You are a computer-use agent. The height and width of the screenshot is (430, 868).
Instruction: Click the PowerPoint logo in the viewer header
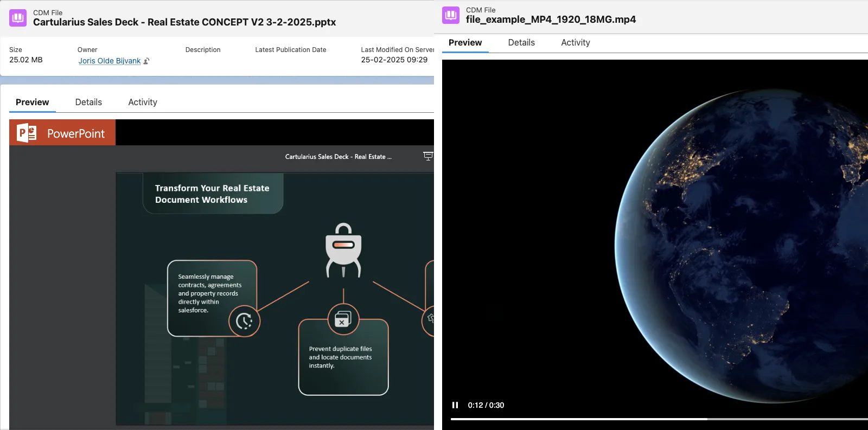coord(27,133)
